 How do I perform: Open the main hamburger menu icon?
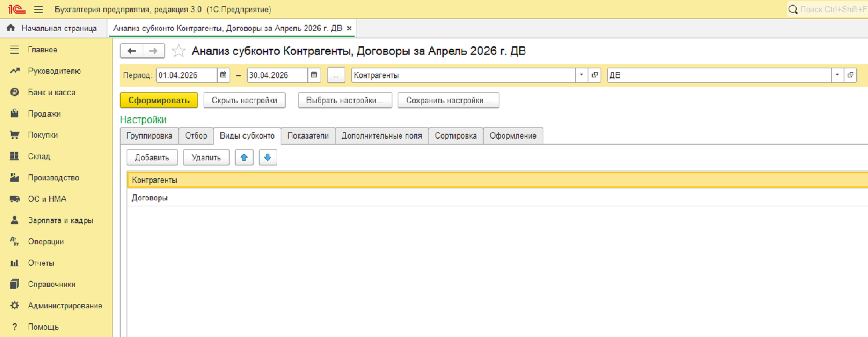[38, 9]
